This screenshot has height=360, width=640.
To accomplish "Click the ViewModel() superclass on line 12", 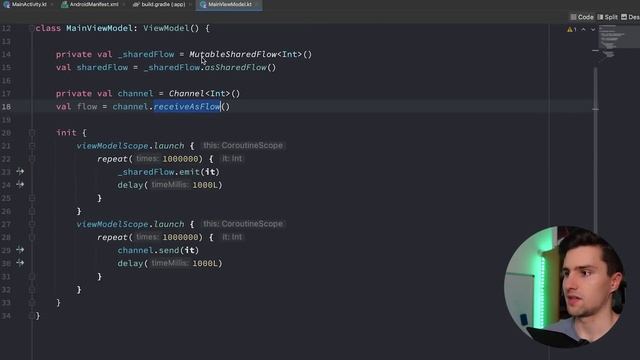I will click(x=171, y=28).
